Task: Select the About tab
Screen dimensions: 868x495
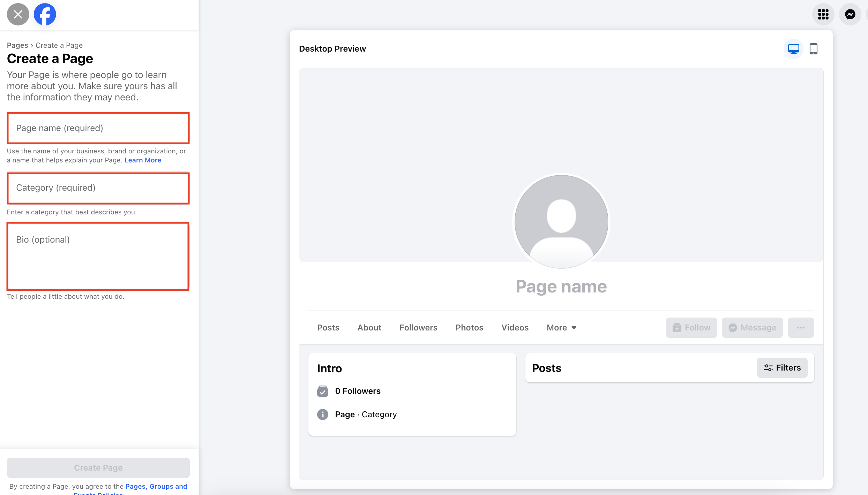Action: click(x=369, y=328)
